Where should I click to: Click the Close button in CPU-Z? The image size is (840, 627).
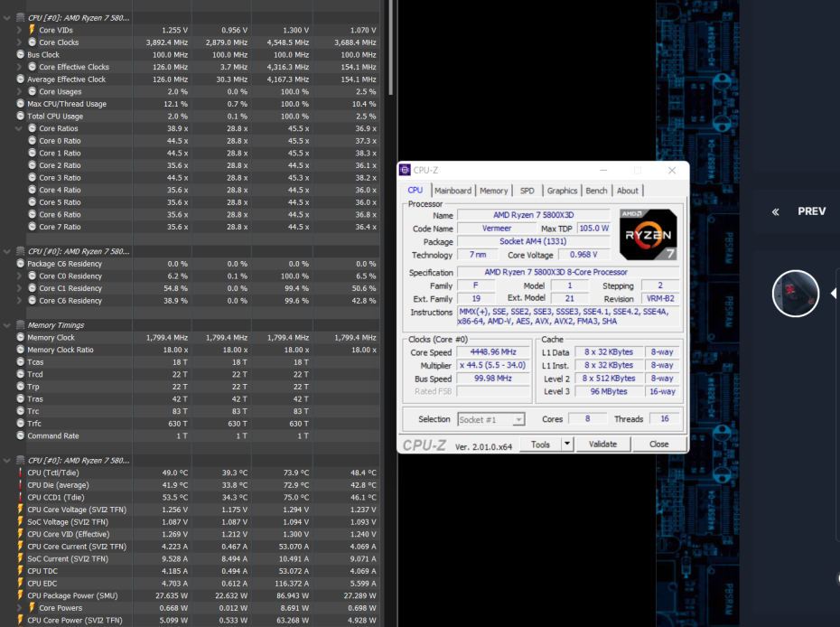[659, 444]
